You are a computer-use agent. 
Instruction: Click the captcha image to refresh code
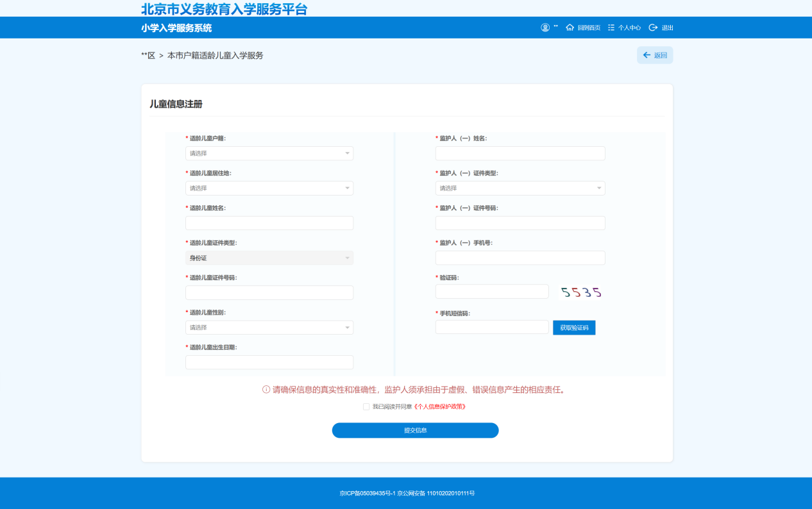580,292
